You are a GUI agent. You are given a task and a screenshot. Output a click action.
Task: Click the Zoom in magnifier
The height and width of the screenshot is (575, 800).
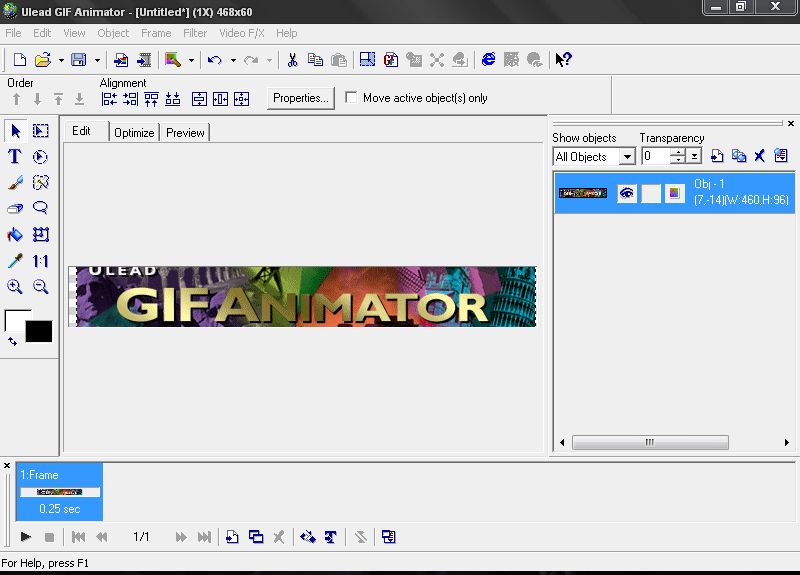(x=15, y=286)
